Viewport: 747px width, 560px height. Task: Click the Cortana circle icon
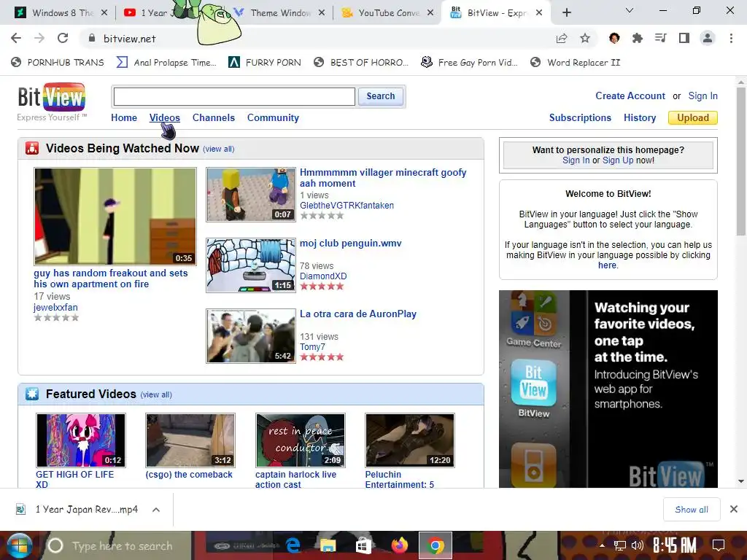point(55,545)
